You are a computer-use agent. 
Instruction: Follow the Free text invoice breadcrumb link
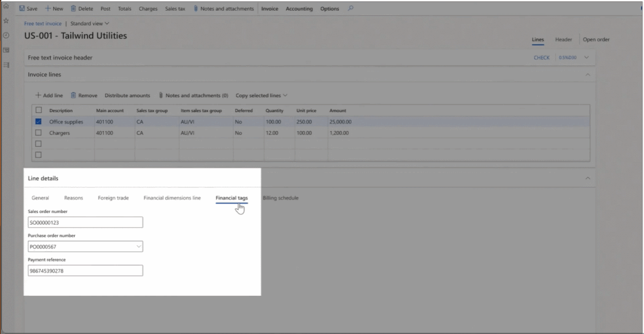click(x=43, y=23)
